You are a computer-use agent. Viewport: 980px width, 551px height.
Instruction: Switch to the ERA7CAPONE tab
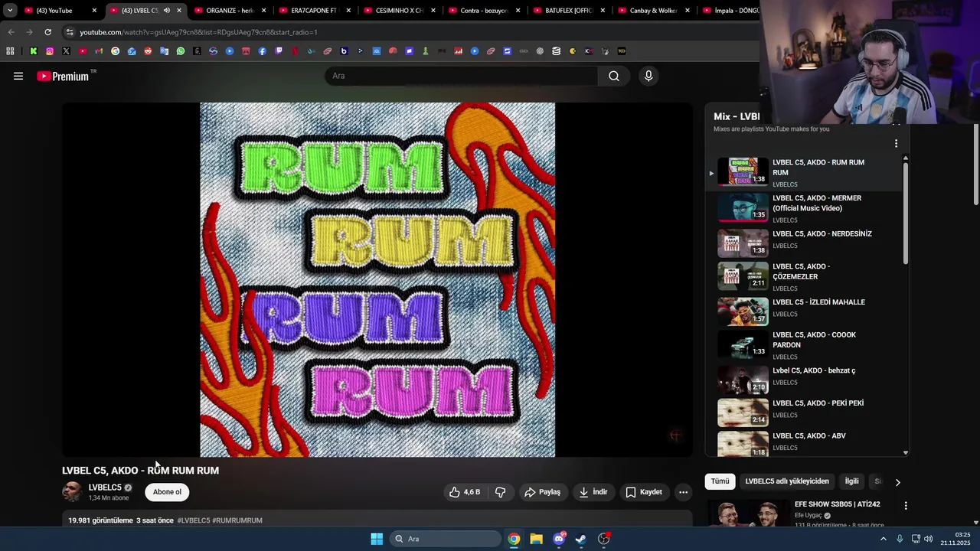coord(315,11)
